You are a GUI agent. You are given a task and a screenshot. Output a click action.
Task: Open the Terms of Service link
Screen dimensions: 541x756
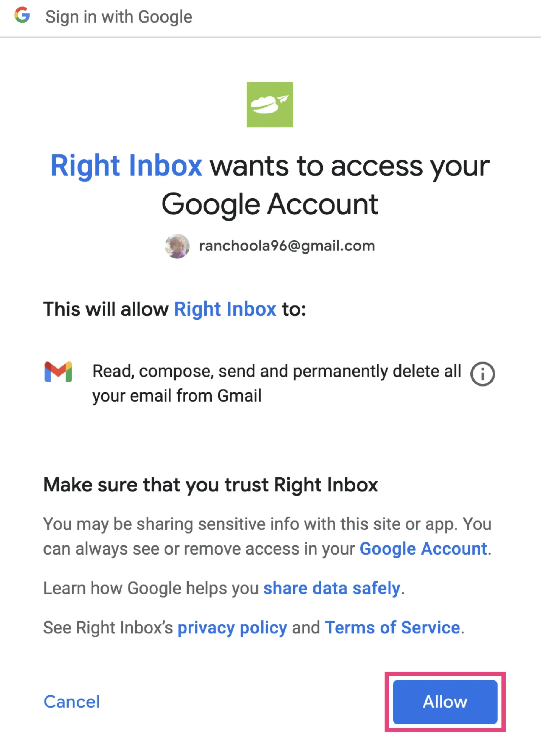click(x=392, y=628)
